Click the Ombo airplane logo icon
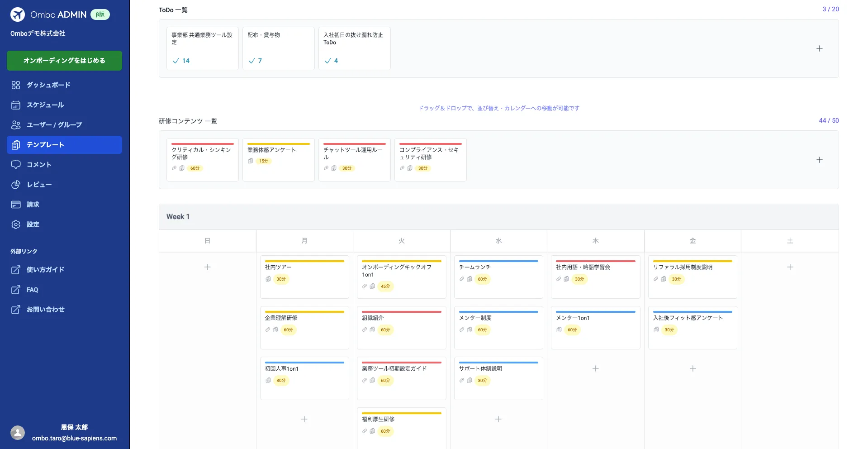This screenshot has width=868, height=449. pyautogui.click(x=18, y=14)
